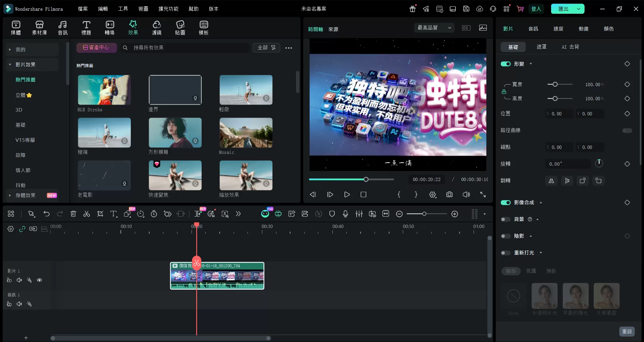Click the 登入 button
Image resolution: width=644 pixels, height=342 pixels.
pos(536,9)
